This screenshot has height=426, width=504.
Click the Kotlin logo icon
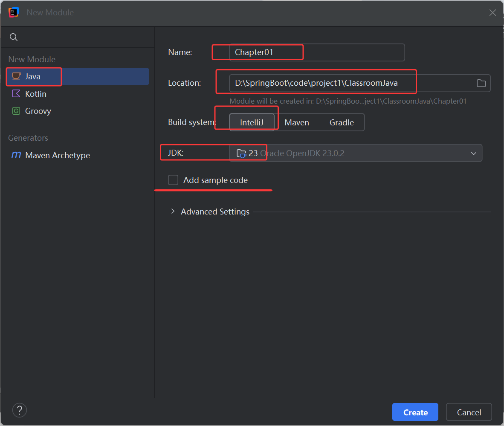tap(16, 93)
